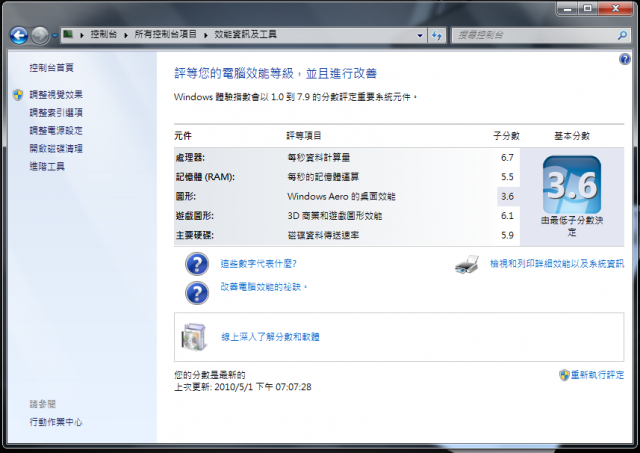
Task: Click the 遊戲圖形 row label
Action: [x=195, y=216]
